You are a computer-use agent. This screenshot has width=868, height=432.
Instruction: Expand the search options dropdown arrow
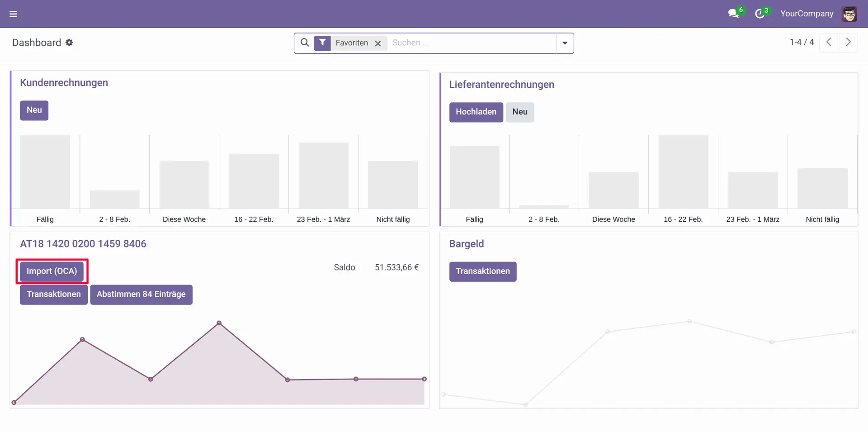point(565,43)
